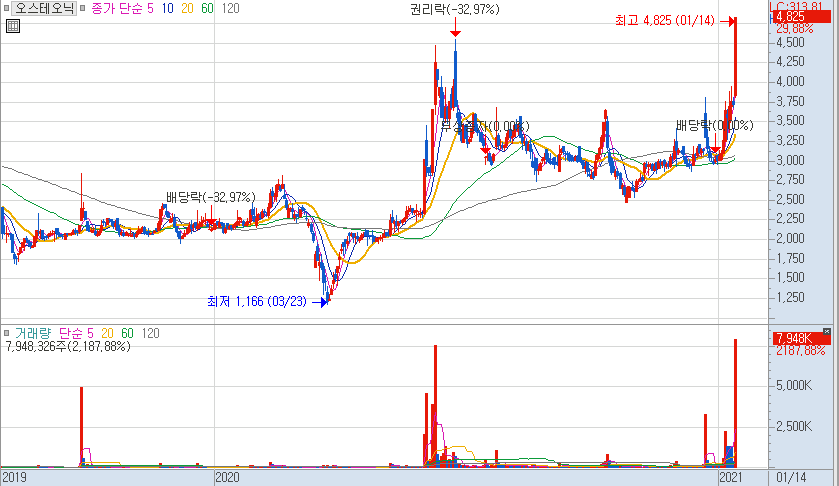This screenshot has width=839, height=486.
Task: Click the 배당락(0.00%) annotation text
Action: [x=714, y=125]
